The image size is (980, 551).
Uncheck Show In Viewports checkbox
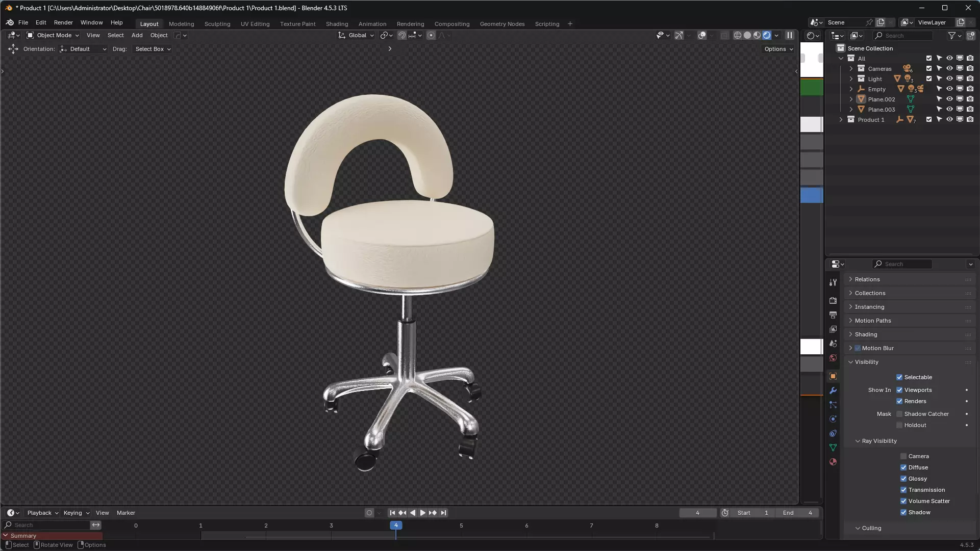tap(899, 390)
